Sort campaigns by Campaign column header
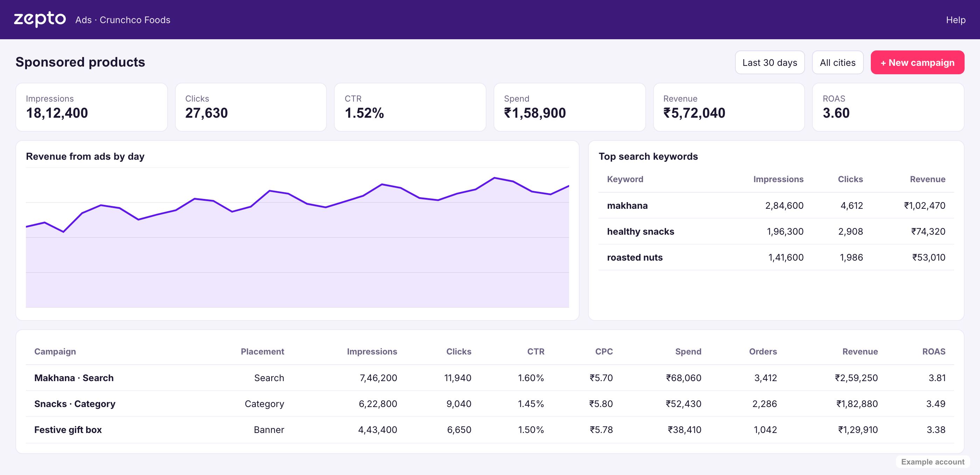This screenshot has height=475, width=980. (x=55, y=352)
